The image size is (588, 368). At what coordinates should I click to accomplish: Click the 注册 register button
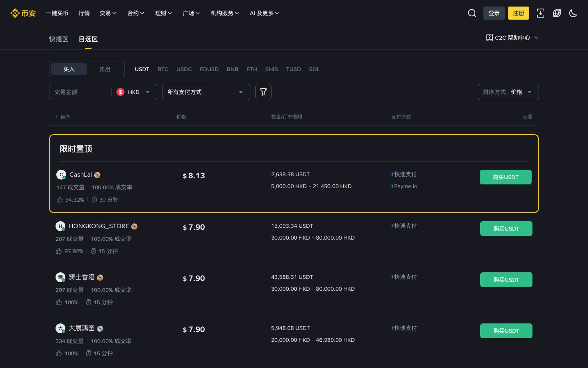click(519, 13)
